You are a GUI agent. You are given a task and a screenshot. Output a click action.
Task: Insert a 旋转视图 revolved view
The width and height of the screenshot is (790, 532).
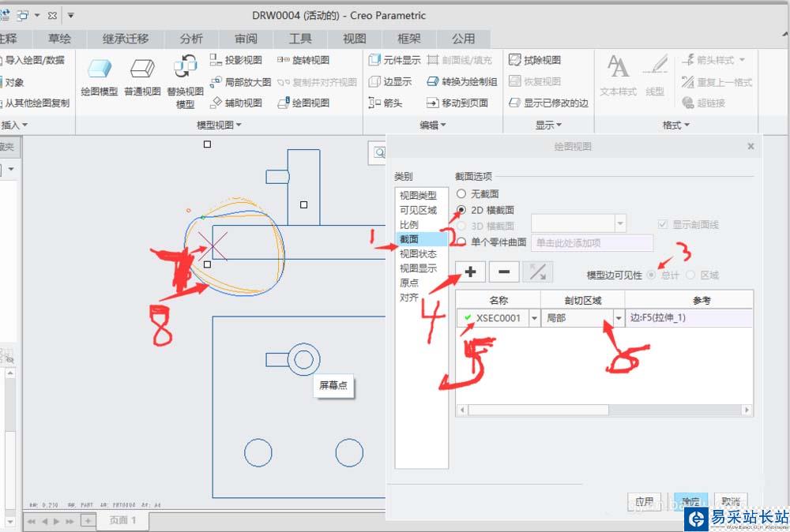[303, 60]
